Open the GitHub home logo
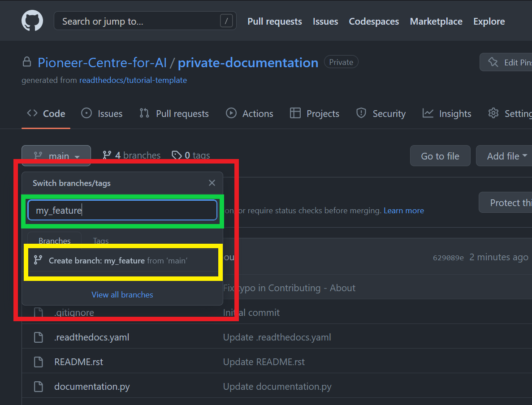This screenshot has width=532, height=405. pyautogui.click(x=32, y=21)
